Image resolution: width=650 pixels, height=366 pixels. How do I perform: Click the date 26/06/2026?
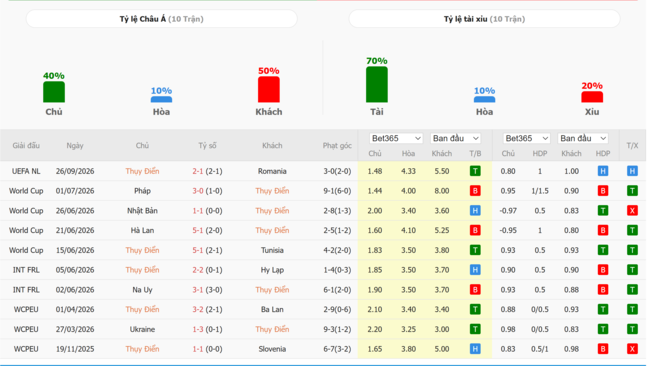pos(75,211)
